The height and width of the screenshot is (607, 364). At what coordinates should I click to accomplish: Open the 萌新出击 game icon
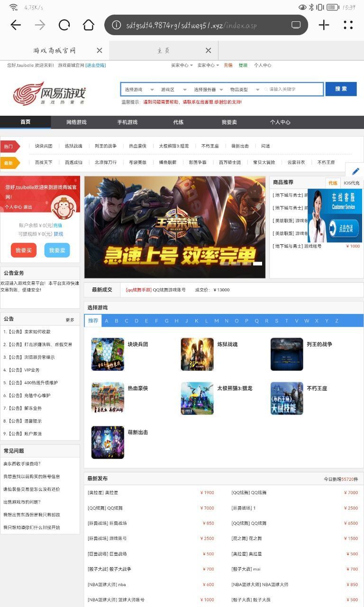(108, 442)
